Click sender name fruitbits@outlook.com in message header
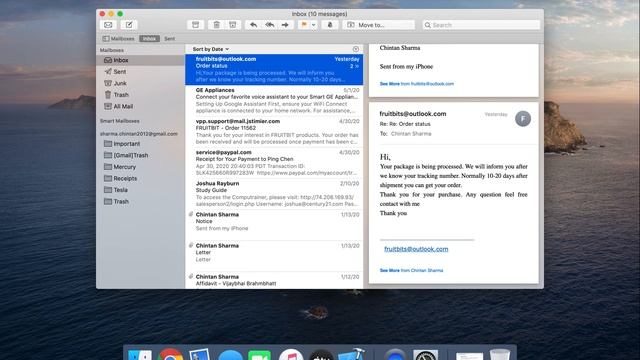Screen dimensions: 640x360 [x=413, y=114]
